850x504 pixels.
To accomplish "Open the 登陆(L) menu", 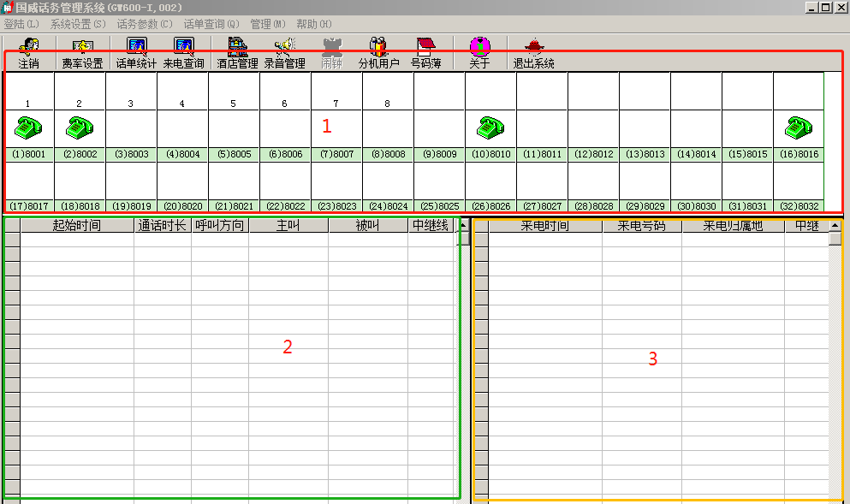I will (21, 24).
